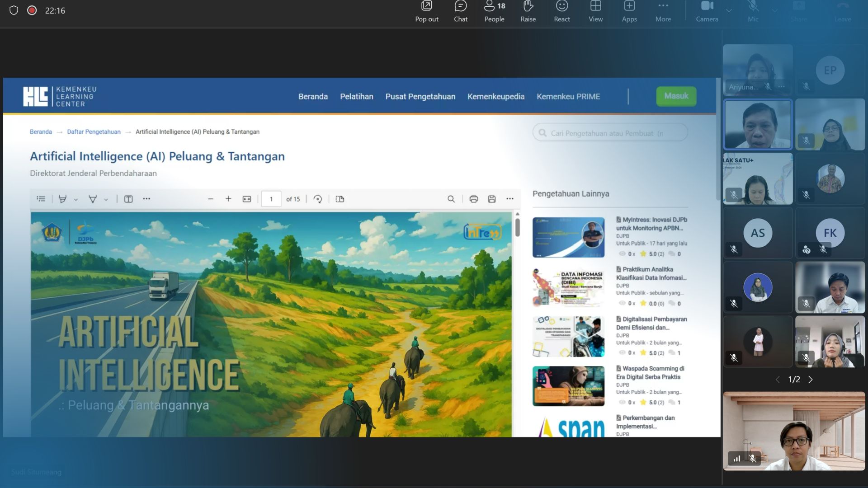Open the Chat panel
The width and height of the screenshot is (868, 488).
[x=460, y=11]
